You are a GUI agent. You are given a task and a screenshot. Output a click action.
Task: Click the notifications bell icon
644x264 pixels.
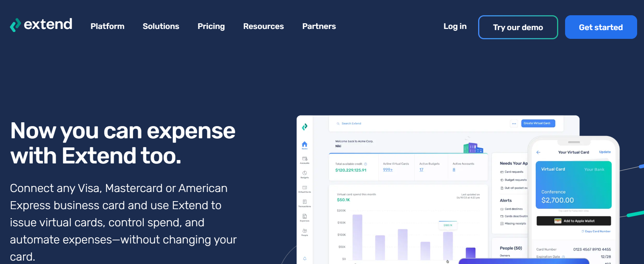click(305, 259)
